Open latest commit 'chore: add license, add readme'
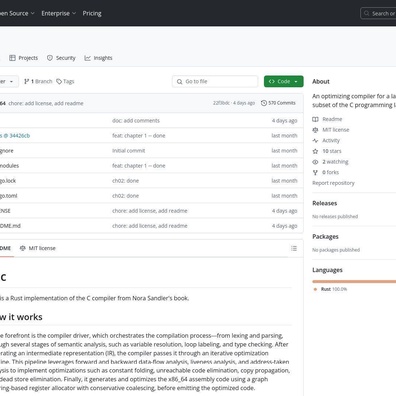Viewport: 396px width, 396px height. click(x=46, y=103)
